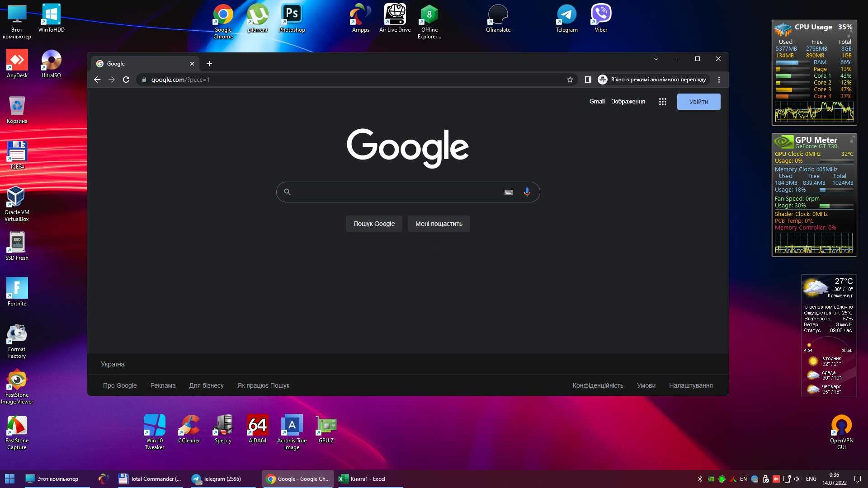Image resolution: width=868 pixels, height=488 pixels.
Task: Change the ENG input language
Action: coord(811,479)
